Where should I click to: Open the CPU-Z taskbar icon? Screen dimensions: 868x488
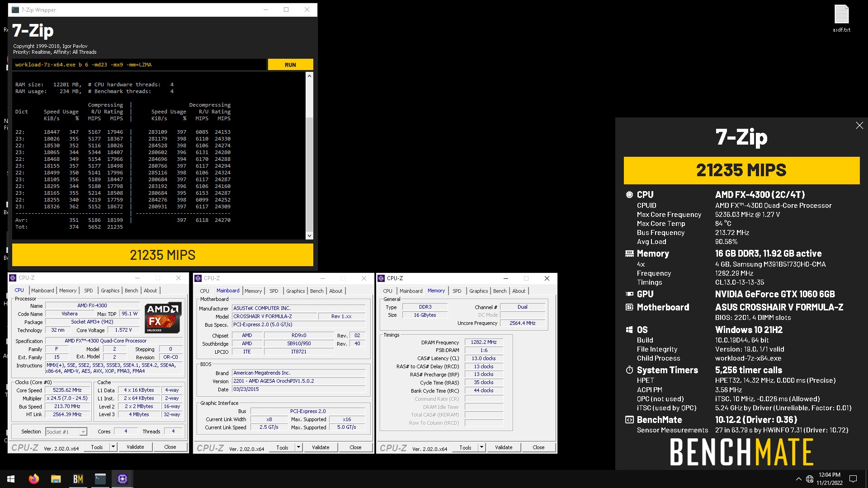coord(123,479)
